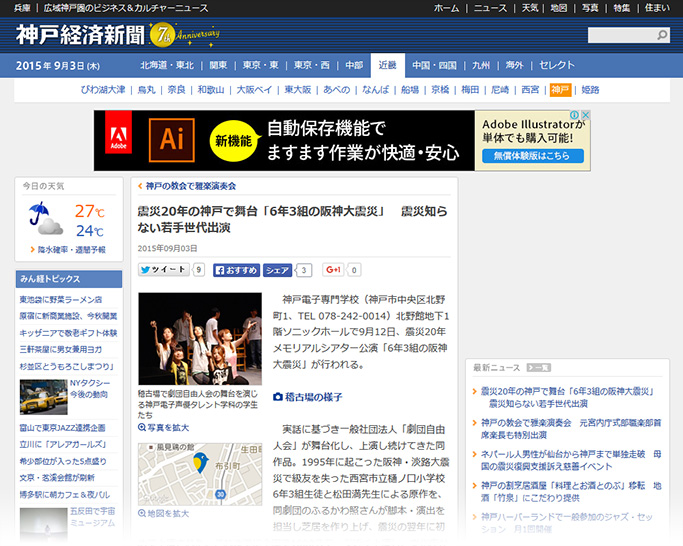
Task: Open 博多駅に朝カフェ&夜バル topic
Action: click(x=64, y=495)
